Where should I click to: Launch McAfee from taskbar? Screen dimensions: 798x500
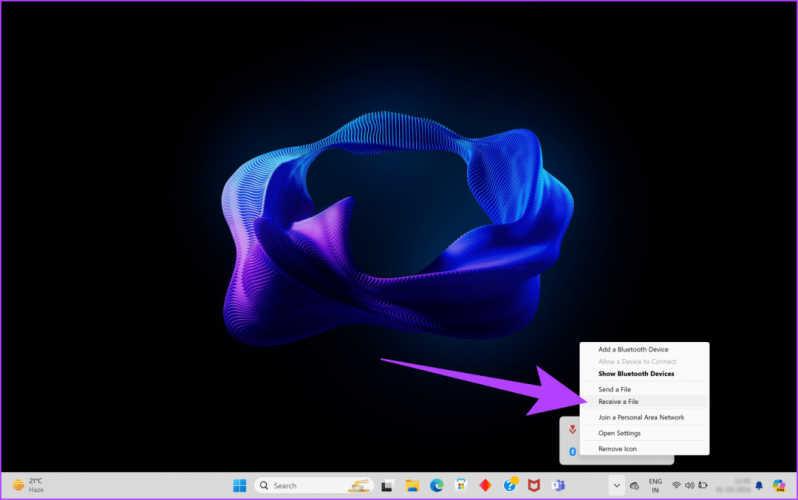click(533, 486)
